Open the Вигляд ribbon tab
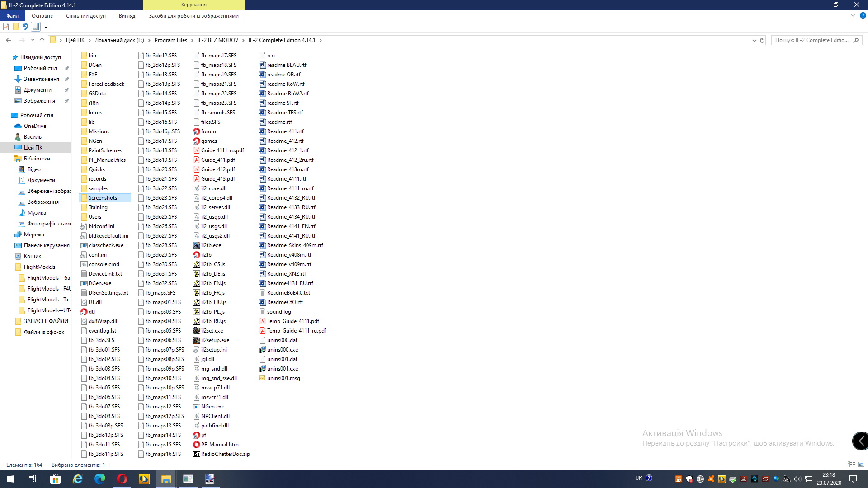The image size is (868, 488). (x=127, y=16)
